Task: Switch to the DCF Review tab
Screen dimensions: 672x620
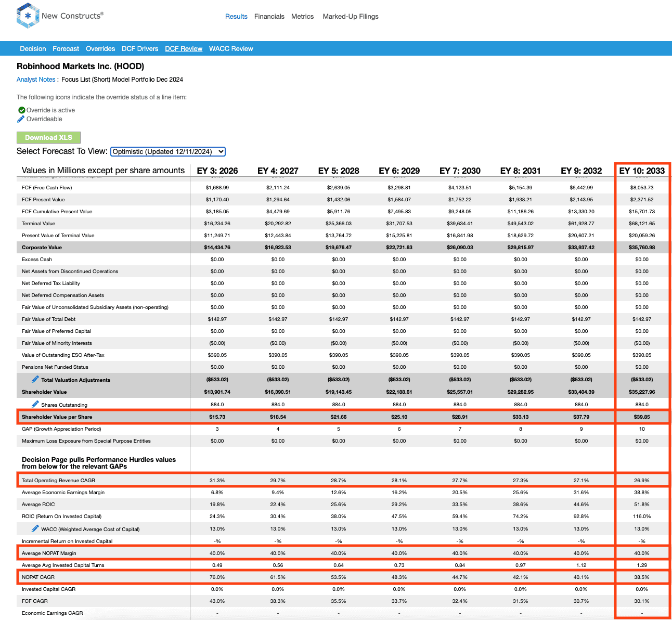Action: click(x=184, y=48)
